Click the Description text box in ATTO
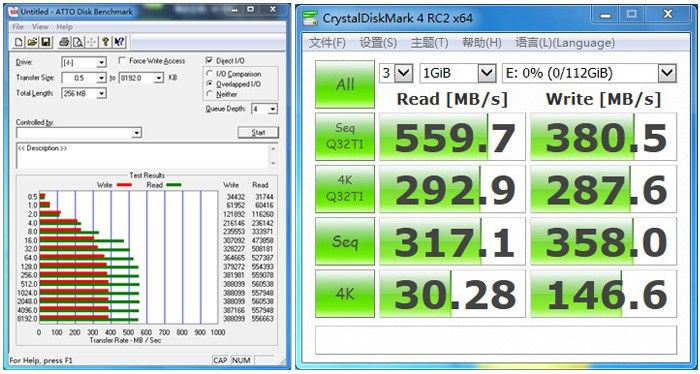The image size is (700, 374). [142, 155]
